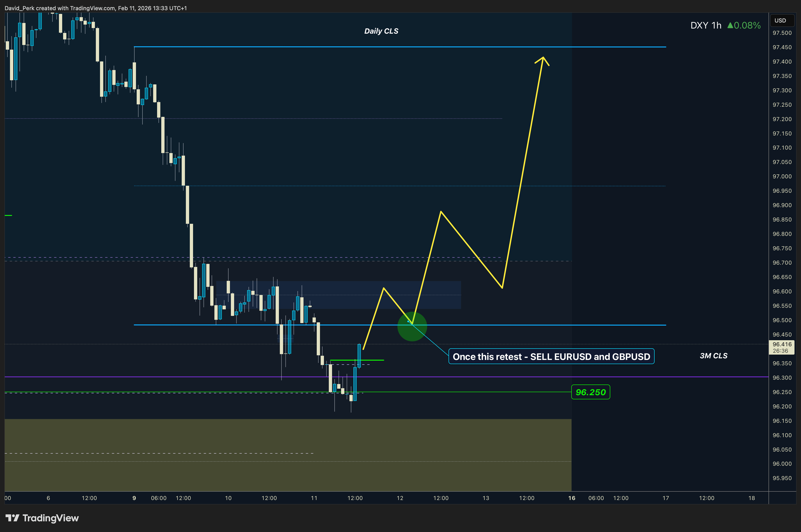
Task: Click the date 16 on time axis
Action: (x=572, y=498)
